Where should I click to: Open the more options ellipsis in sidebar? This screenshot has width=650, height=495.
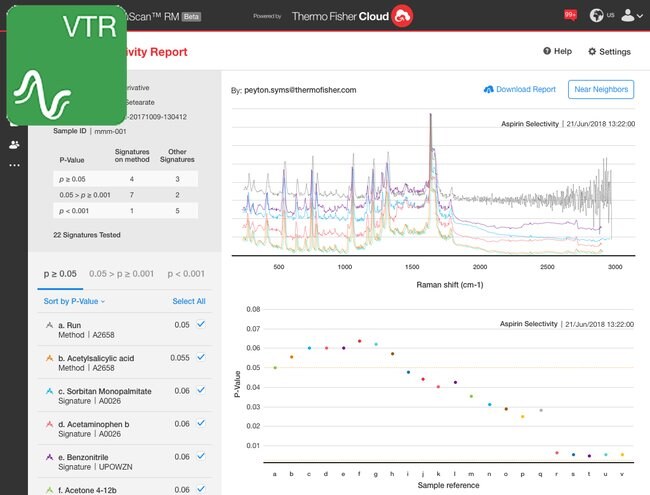(14, 165)
